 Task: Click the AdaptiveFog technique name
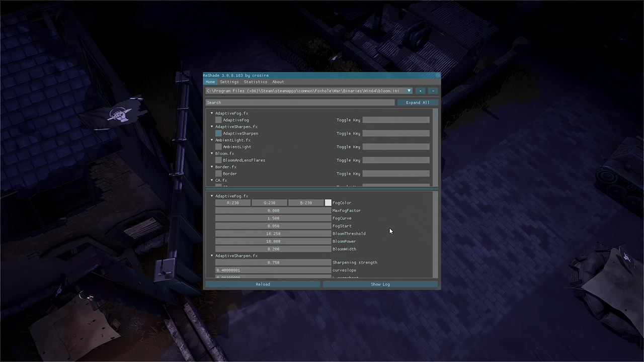(236, 120)
